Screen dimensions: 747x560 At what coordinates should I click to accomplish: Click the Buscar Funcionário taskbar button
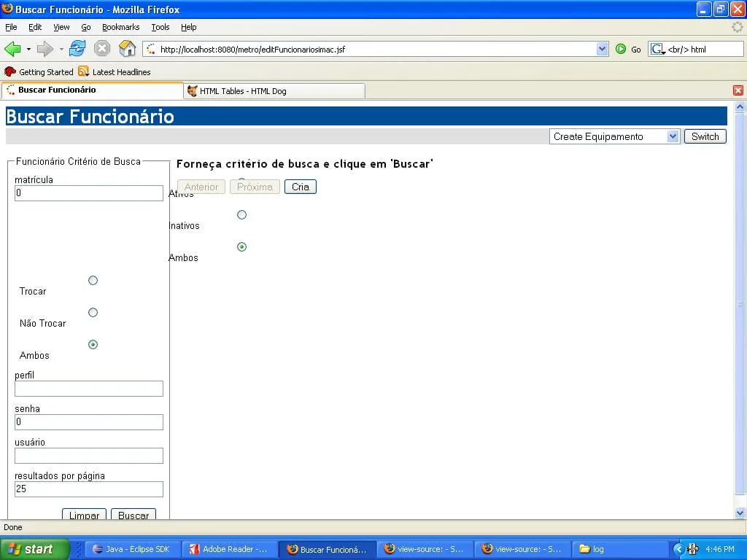click(327, 549)
